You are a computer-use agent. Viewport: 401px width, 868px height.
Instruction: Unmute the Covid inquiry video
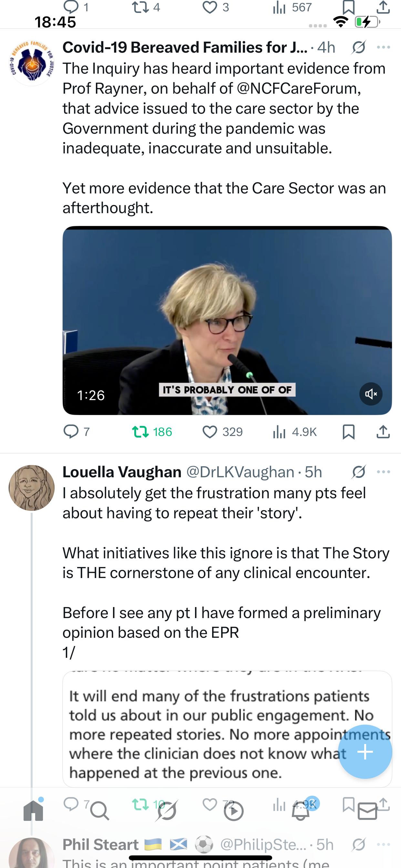click(371, 394)
